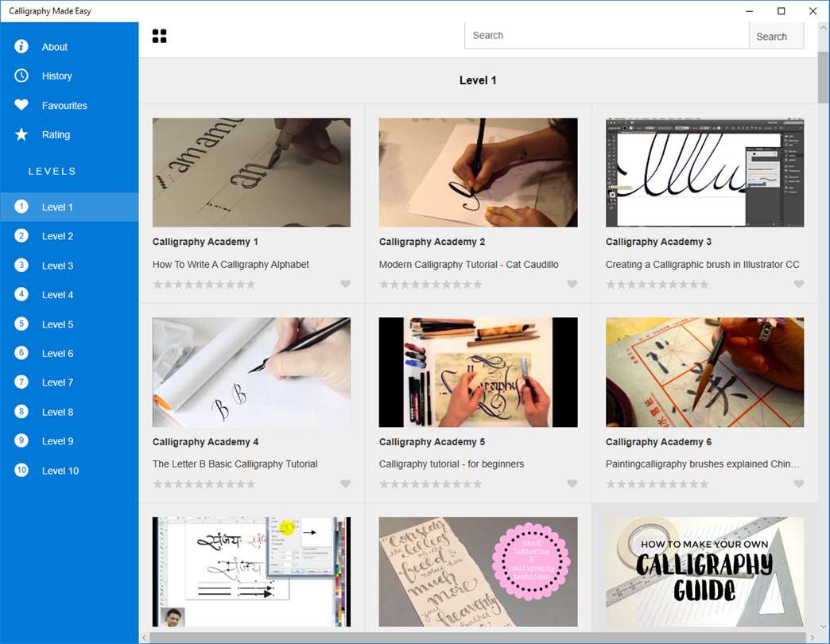Click the number 5 circle icon
Screen dimensions: 830x644
pos(21,324)
